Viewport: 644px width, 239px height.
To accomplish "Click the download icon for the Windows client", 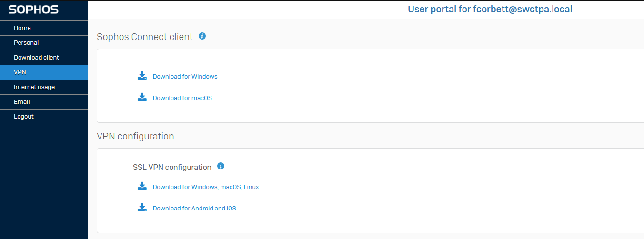I will pyautogui.click(x=142, y=76).
